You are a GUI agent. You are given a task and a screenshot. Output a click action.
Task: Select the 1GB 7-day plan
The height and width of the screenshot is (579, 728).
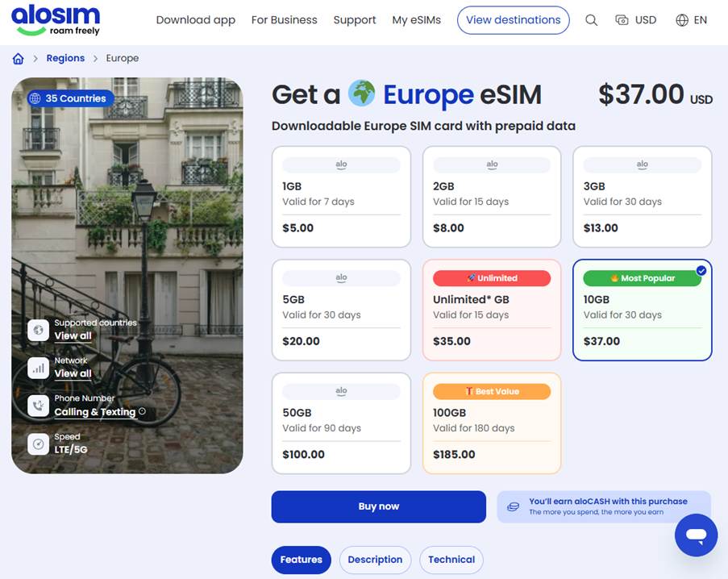coord(341,197)
